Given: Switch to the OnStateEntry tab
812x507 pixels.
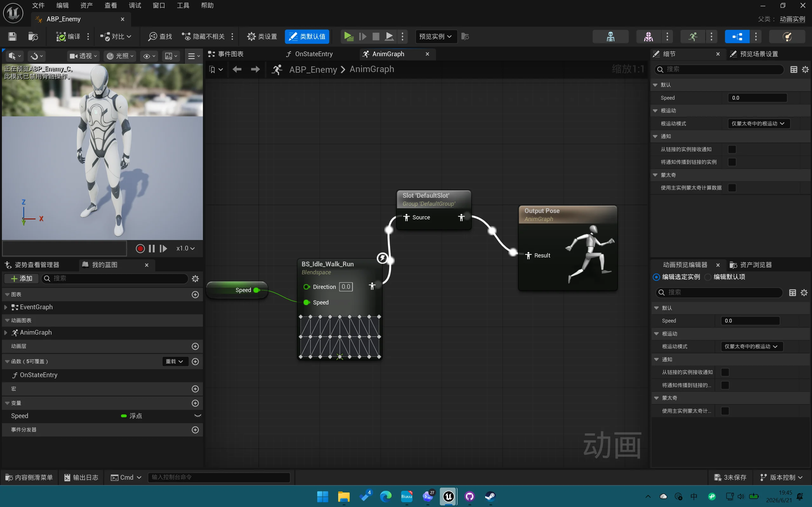Looking at the screenshot, I should (x=310, y=54).
